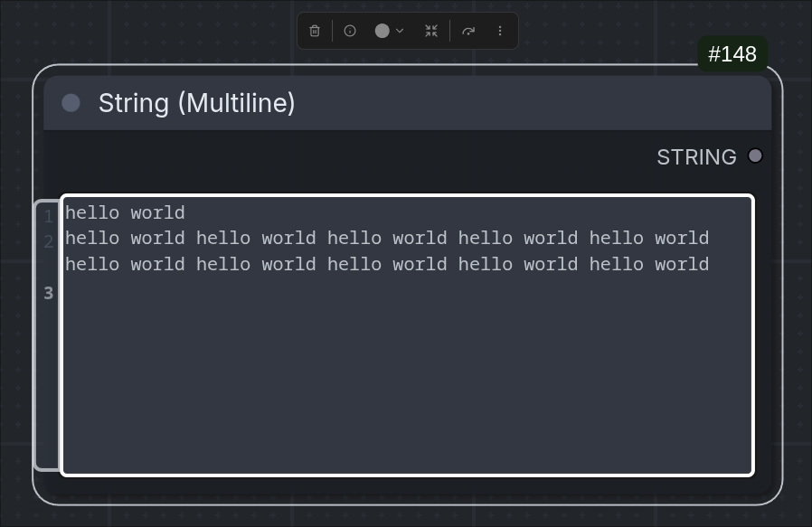The width and height of the screenshot is (812, 527).
Task: Collapse the node using the shrink icon
Action: (431, 31)
